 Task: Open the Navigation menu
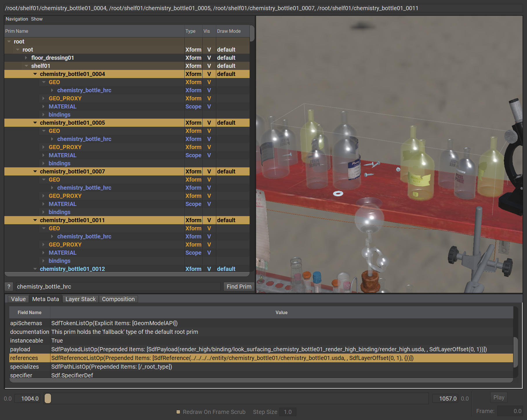[17, 19]
